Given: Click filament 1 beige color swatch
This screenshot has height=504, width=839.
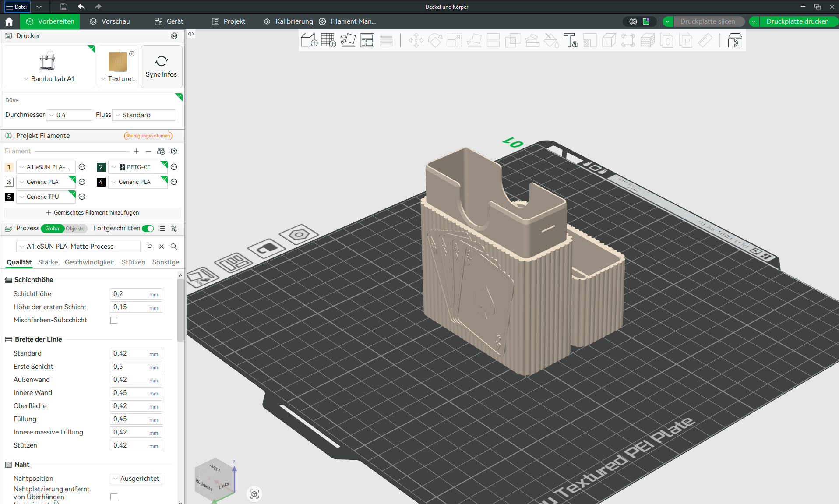Looking at the screenshot, I should click(9, 167).
